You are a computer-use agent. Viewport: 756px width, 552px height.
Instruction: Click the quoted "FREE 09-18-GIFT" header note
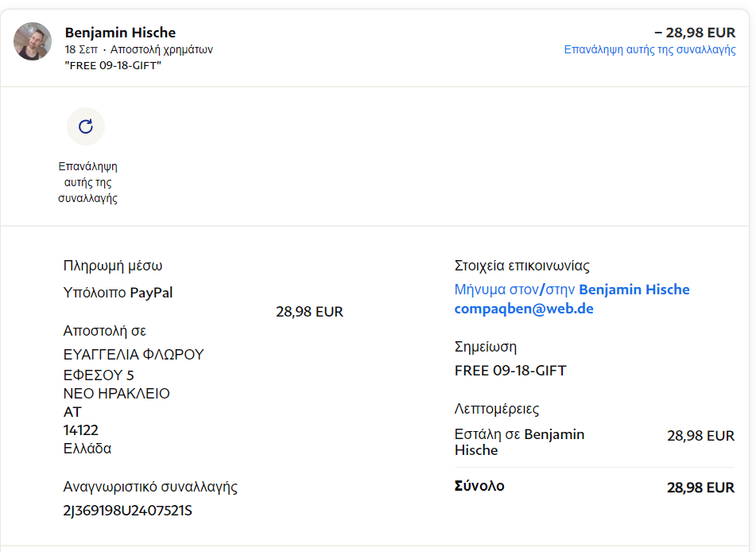[113, 65]
